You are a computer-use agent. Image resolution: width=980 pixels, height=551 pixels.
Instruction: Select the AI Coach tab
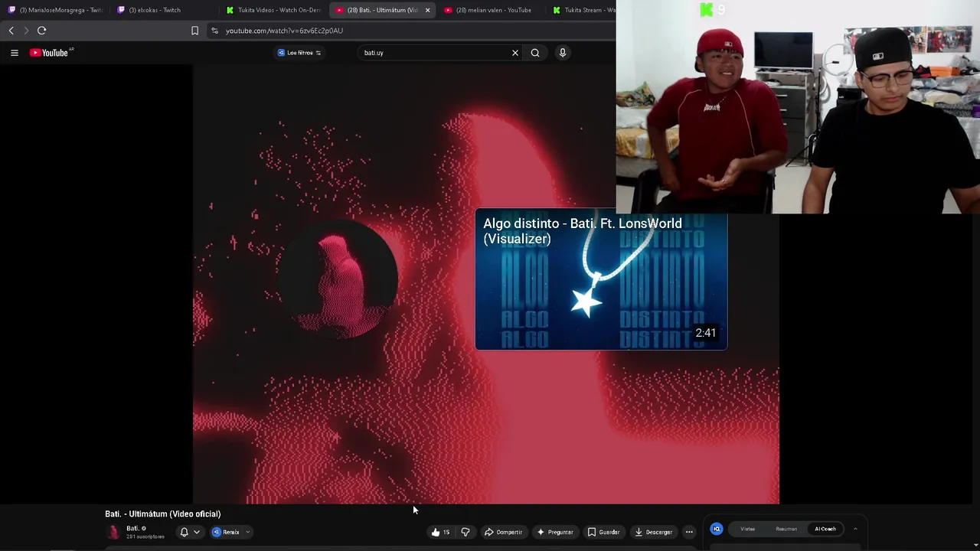coord(825,529)
